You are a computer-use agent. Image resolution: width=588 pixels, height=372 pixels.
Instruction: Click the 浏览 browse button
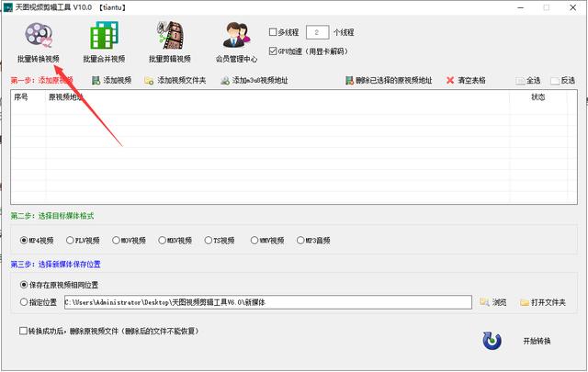click(493, 302)
